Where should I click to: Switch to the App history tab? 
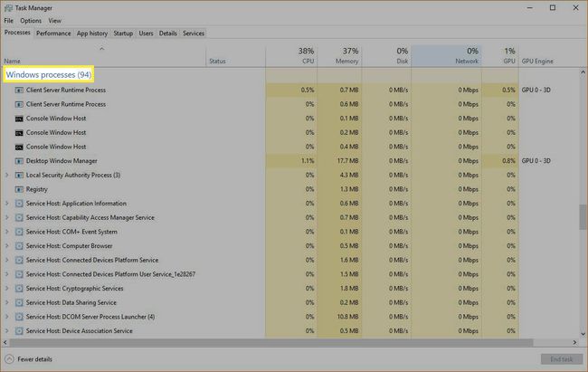(92, 33)
